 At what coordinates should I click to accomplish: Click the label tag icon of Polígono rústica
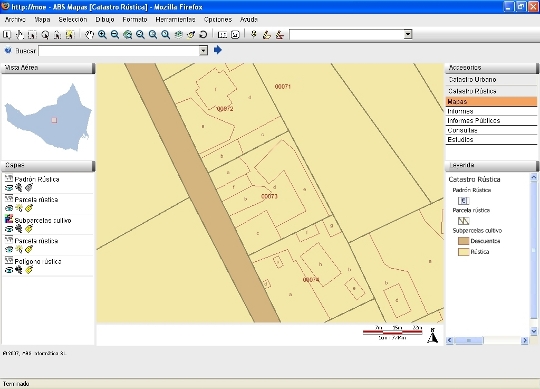click(x=29, y=270)
